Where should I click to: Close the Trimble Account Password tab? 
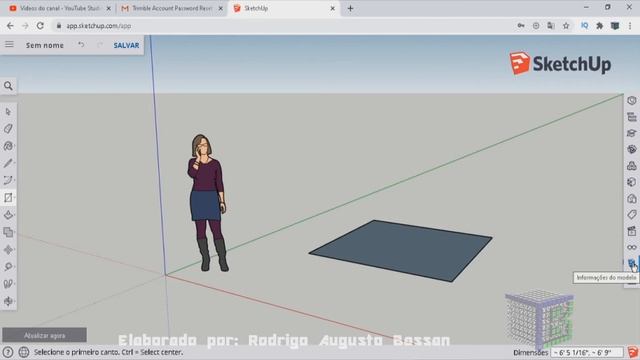tap(220, 8)
